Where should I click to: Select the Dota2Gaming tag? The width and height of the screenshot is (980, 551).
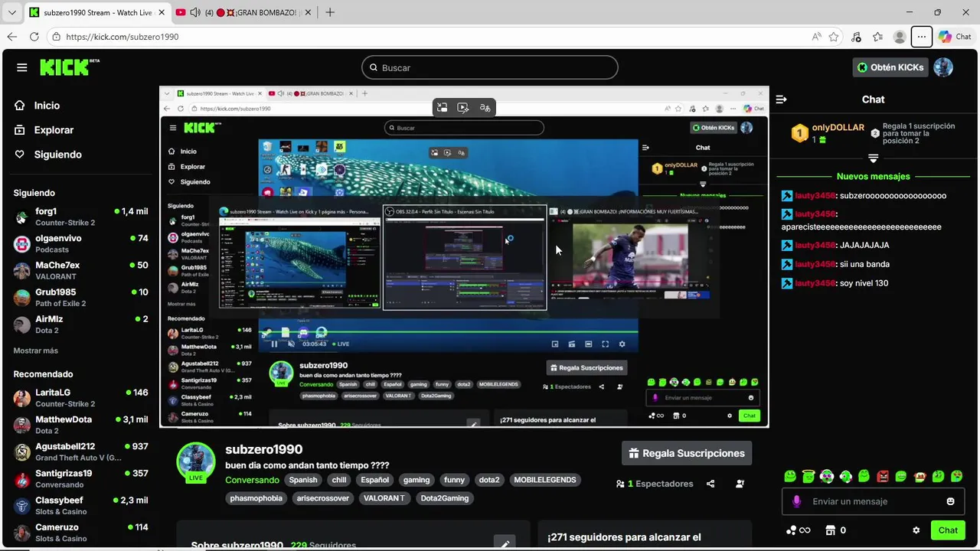click(x=444, y=498)
